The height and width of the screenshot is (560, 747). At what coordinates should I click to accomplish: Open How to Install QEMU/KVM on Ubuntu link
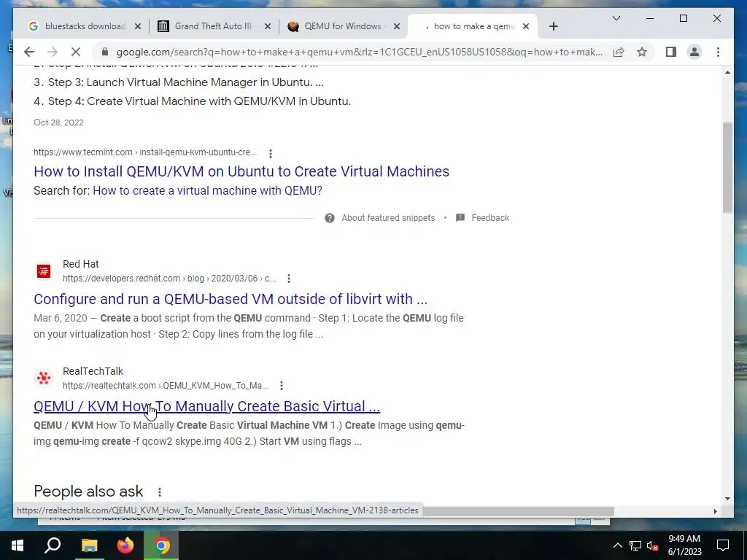point(241,171)
